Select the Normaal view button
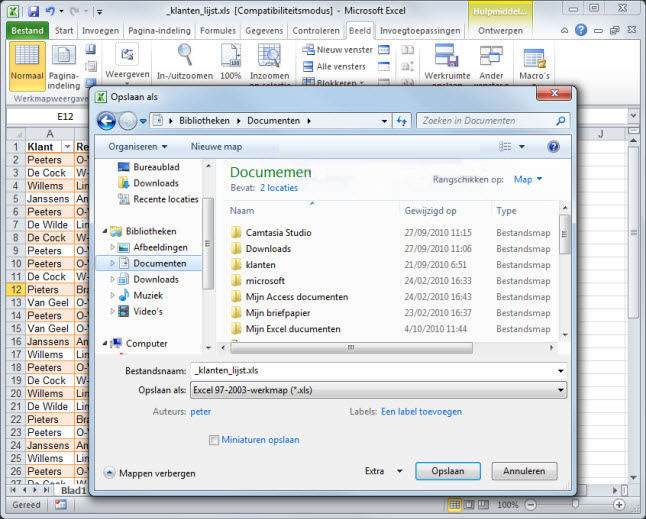Screen dimensions: 646x519 [x=27, y=66]
